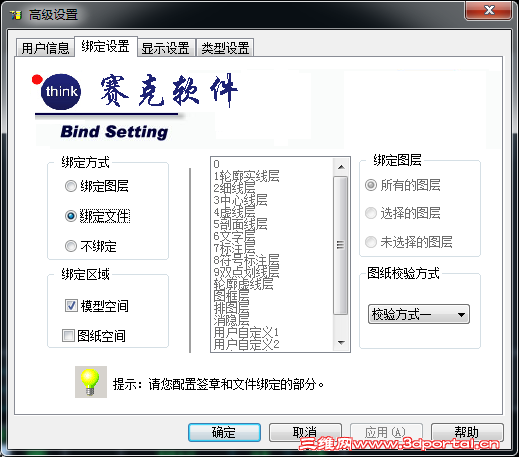Screen dimensions: 519x457
Task: Click the layer list scroll-up arrow
Action: point(341,167)
